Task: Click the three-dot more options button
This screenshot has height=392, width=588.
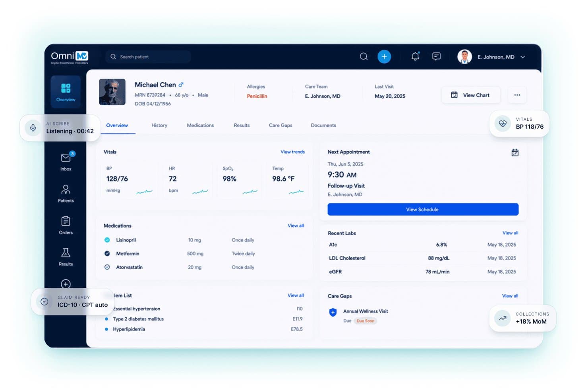Action: pyautogui.click(x=517, y=95)
